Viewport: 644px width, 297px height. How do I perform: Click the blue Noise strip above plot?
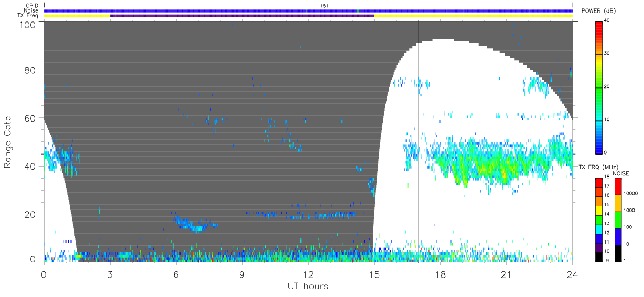tap(308, 10)
